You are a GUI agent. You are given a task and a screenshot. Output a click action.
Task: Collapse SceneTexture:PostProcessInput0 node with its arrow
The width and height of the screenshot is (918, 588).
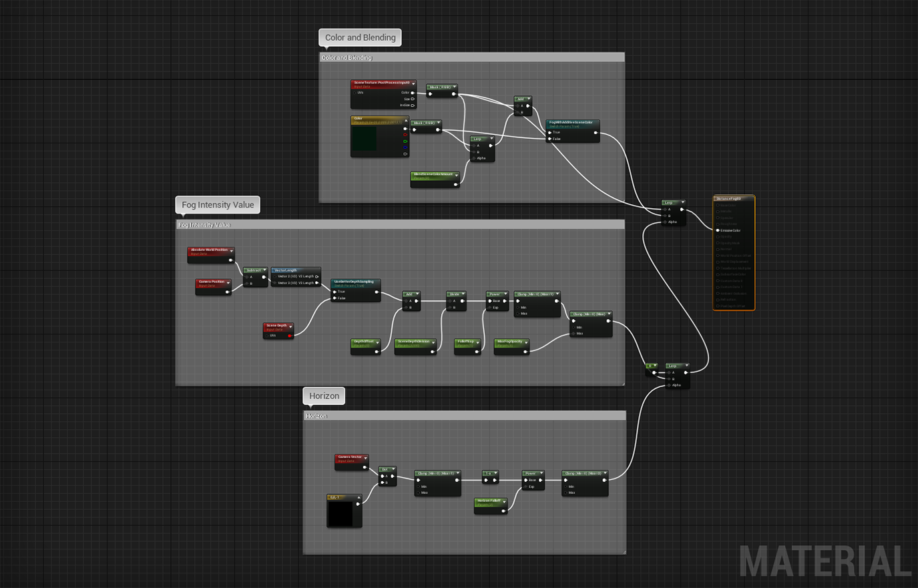pyautogui.click(x=413, y=83)
